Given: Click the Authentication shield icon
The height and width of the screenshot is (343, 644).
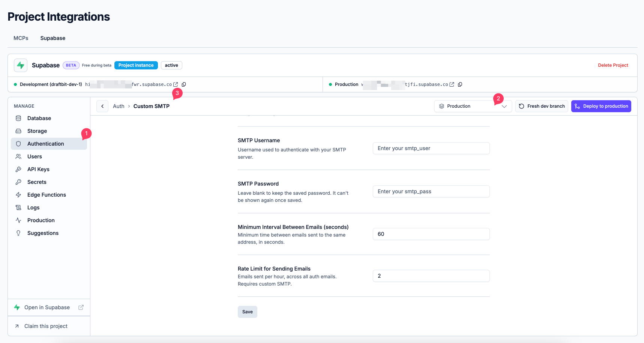Looking at the screenshot, I should pyautogui.click(x=18, y=144).
